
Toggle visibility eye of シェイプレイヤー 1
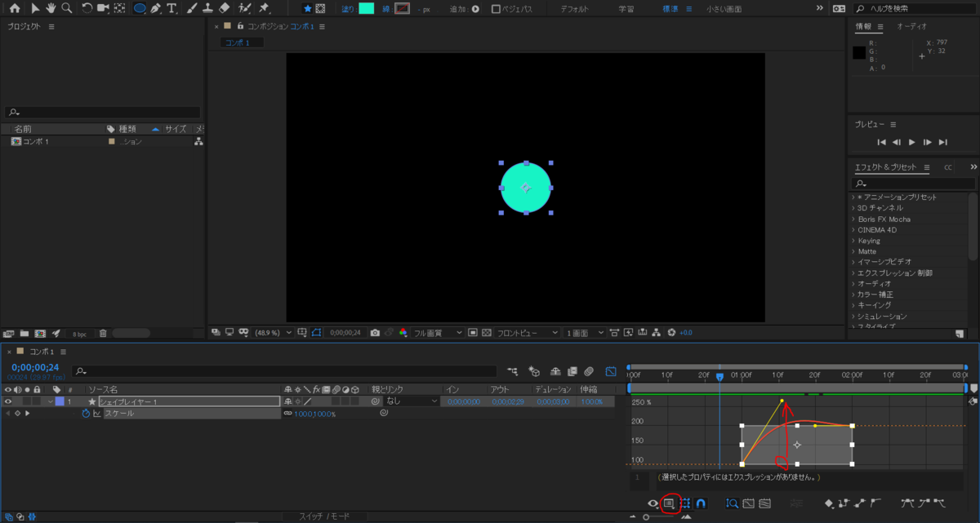(x=8, y=401)
